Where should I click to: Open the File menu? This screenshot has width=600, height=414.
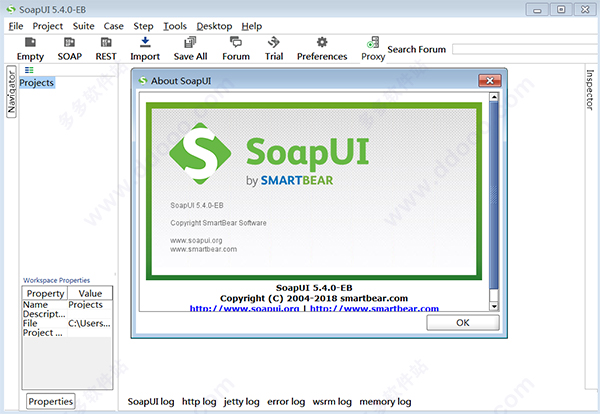click(16, 26)
